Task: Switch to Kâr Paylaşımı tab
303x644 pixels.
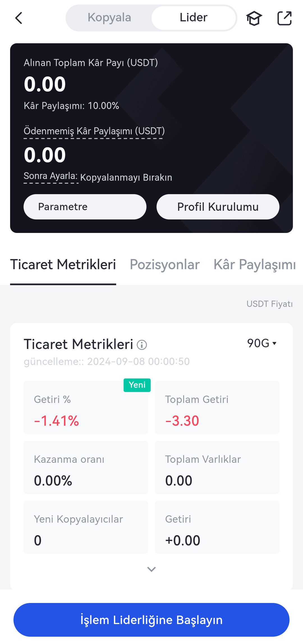Action: coord(254,265)
